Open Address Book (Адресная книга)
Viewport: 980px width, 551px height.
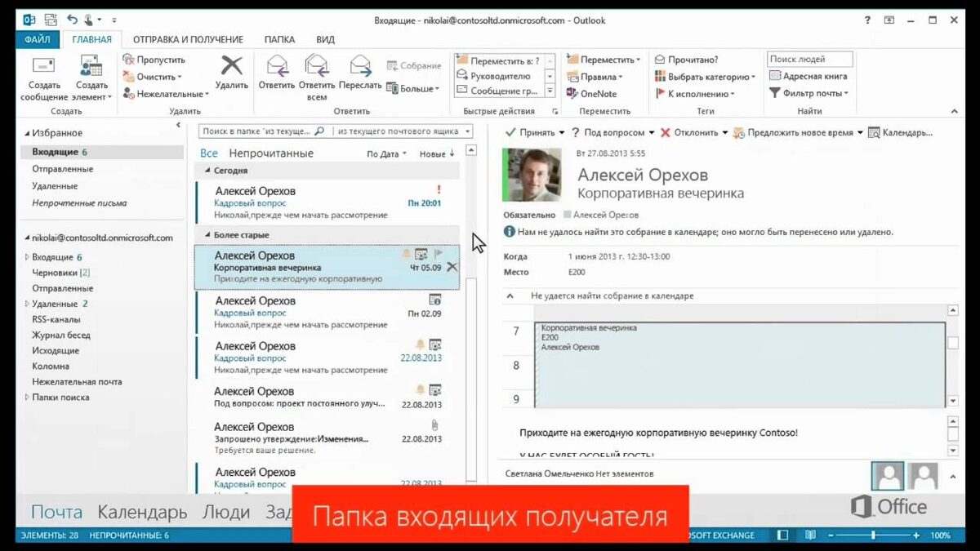pyautogui.click(x=808, y=76)
